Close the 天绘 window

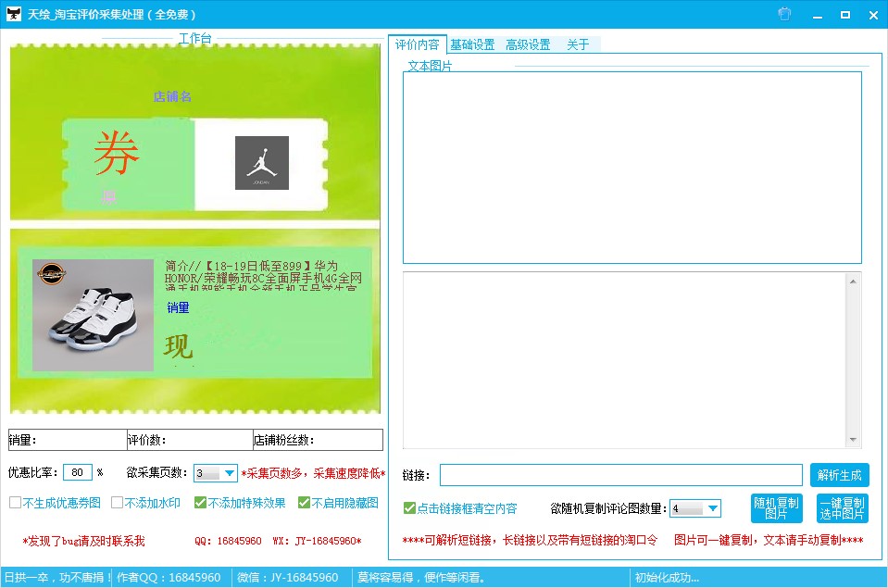(x=873, y=16)
